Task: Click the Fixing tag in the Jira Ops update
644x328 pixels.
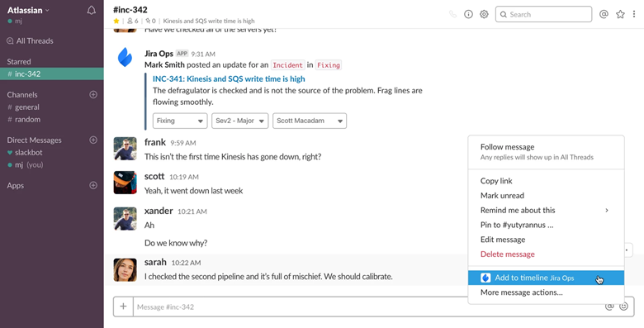Action: pyautogui.click(x=329, y=65)
